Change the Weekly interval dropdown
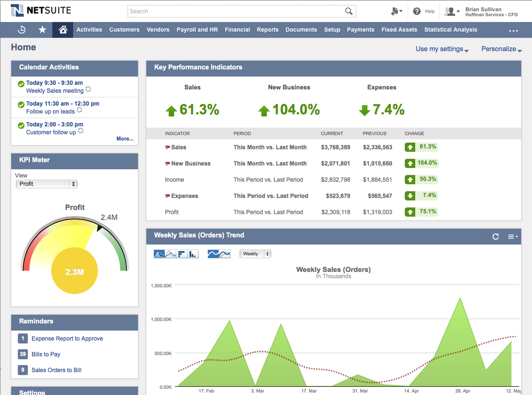Viewport: 532px width, 395px height. point(255,254)
